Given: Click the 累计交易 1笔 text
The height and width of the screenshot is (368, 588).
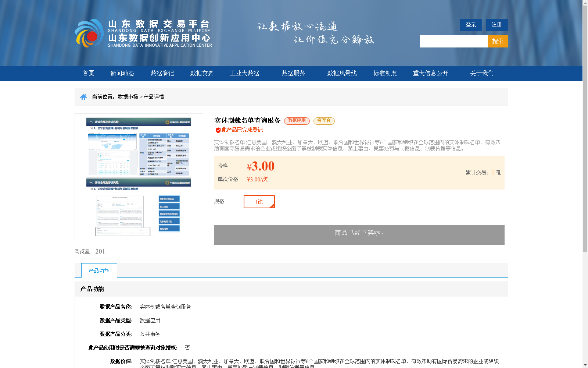Looking at the screenshot, I should [483, 172].
